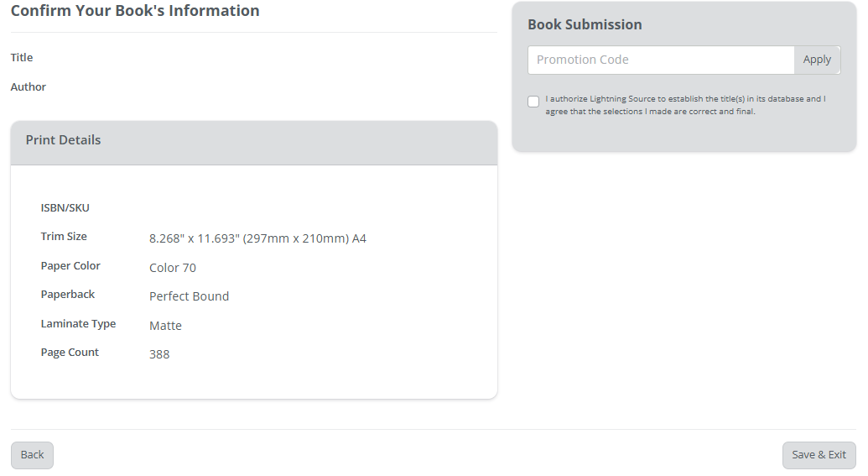This screenshot has height=476, width=868.
Task: Click the authorization agreement text
Action: pyautogui.click(x=685, y=105)
